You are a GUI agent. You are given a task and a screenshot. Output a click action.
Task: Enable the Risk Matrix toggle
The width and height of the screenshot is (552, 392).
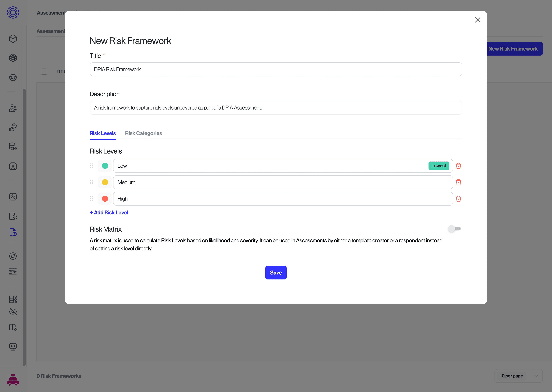tap(455, 229)
